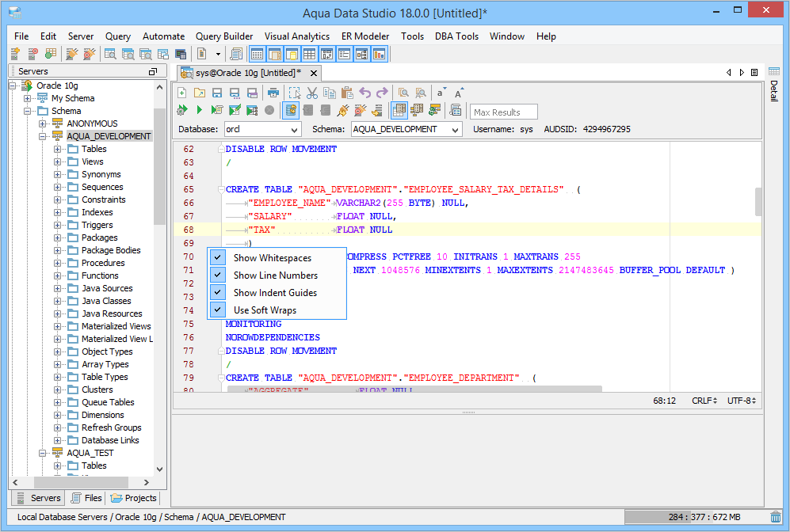Screen dimensions: 790x532
Task: Expand the Tables node under AQUA_DEVELOPMENT
Action: point(58,149)
